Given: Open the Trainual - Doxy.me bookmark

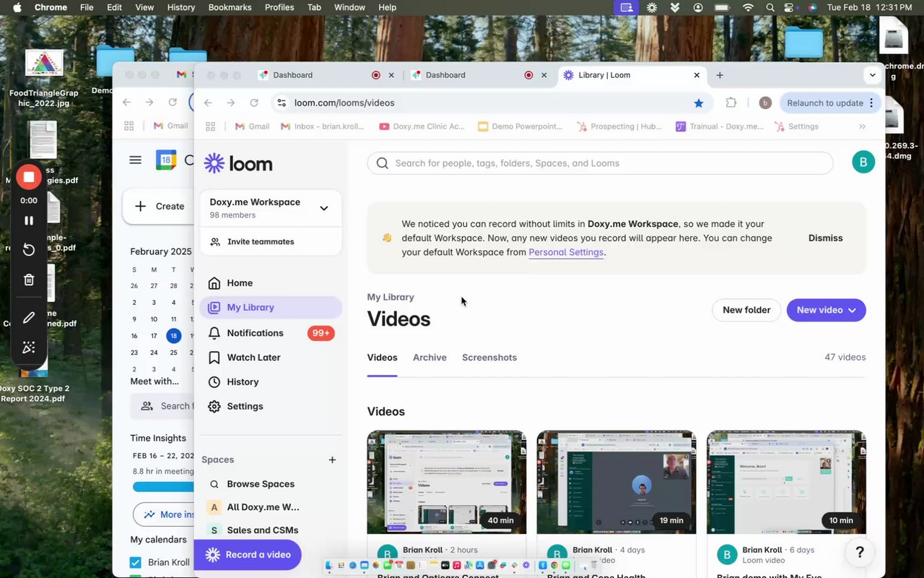Looking at the screenshot, I should pyautogui.click(x=720, y=126).
